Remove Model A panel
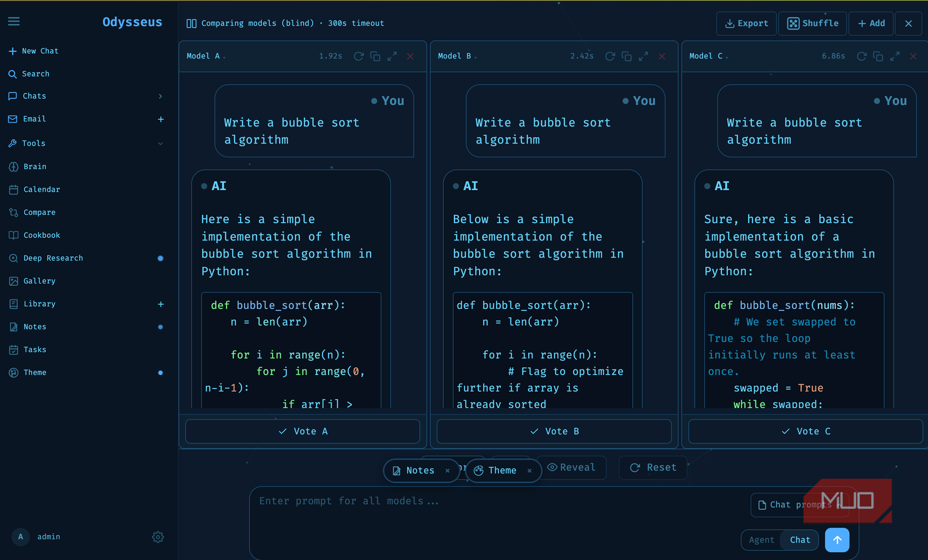 (x=411, y=56)
